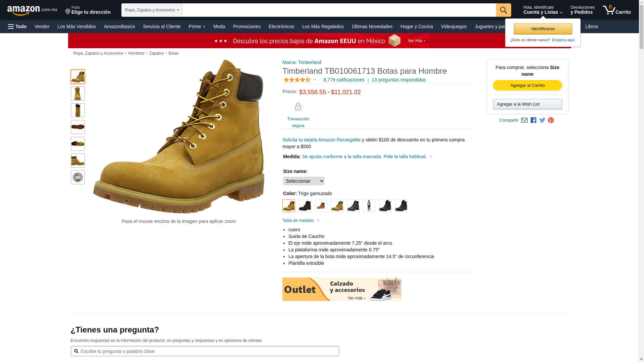Image resolution: width=644 pixels, height=362 pixels.
Task: Select the first black boot color swatch
Action: pos(305,206)
